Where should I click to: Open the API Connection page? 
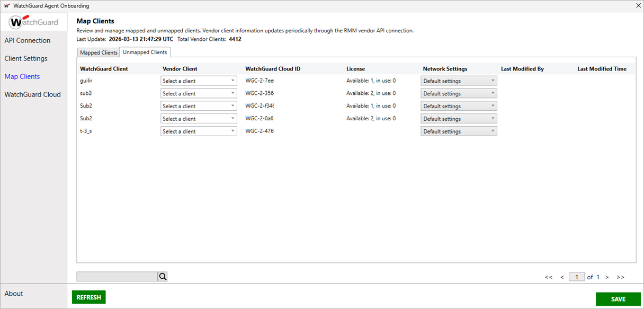point(28,40)
